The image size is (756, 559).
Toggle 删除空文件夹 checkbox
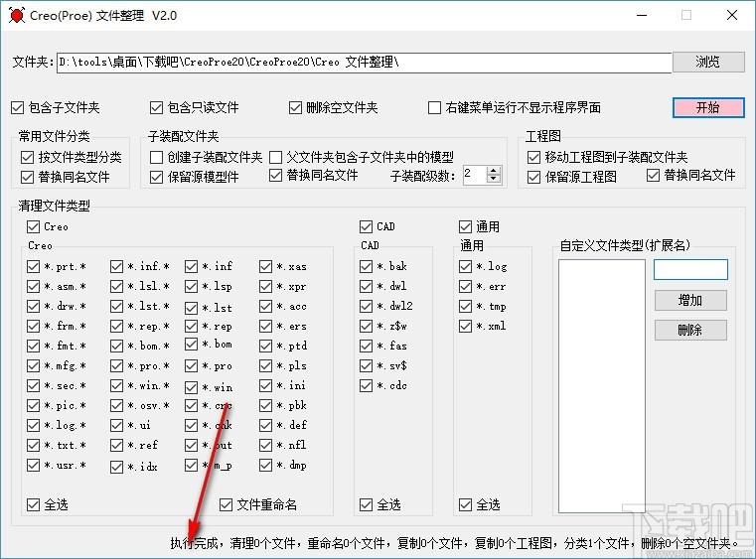pos(295,107)
